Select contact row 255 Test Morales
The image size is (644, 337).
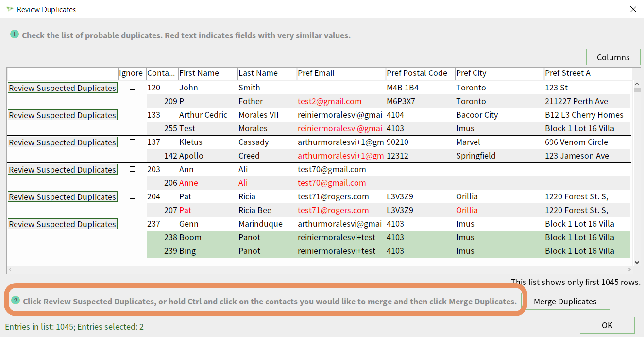pos(388,128)
